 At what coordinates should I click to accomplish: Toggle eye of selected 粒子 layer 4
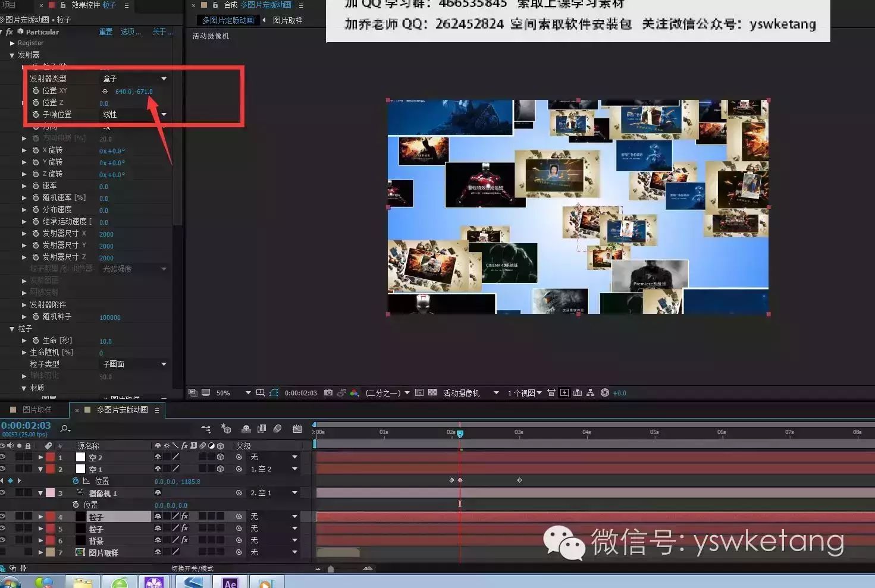pyautogui.click(x=2, y=517)
